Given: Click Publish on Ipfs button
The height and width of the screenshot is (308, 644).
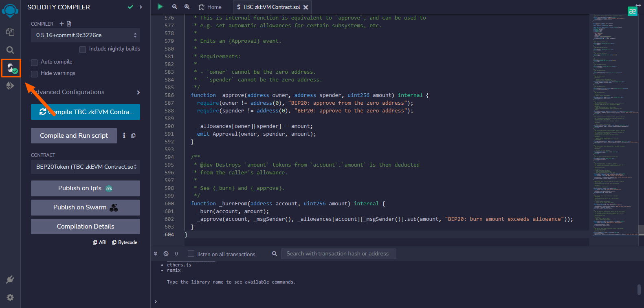Looking at the screenshot, I should [86, 188].
